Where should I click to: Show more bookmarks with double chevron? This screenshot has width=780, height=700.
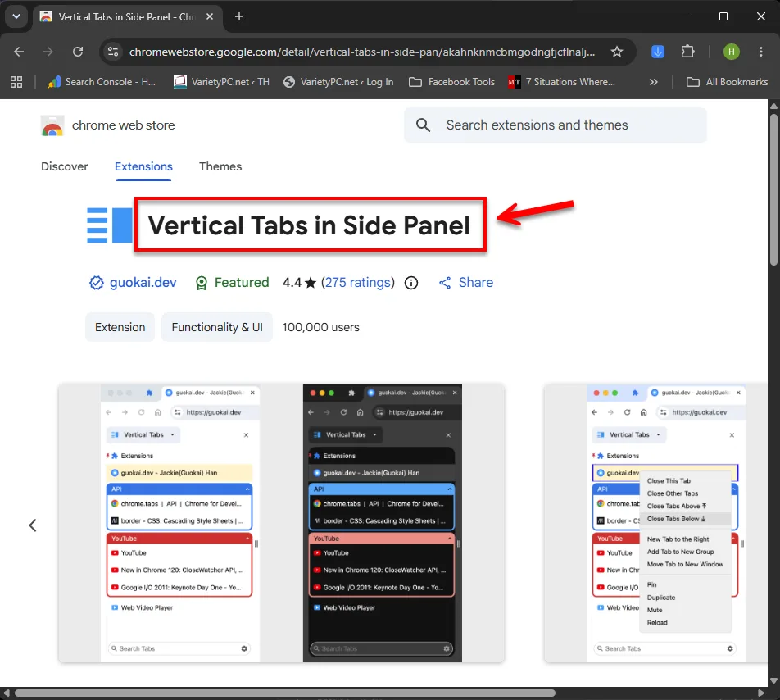pos(654,82)
